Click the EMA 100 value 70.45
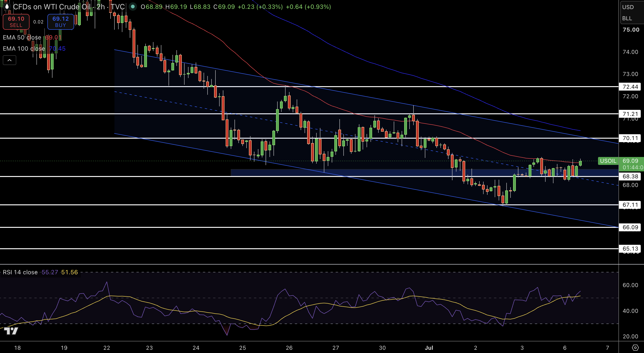Image resolution: width=644 pixels, height=353 pixels. click(57, 49)
